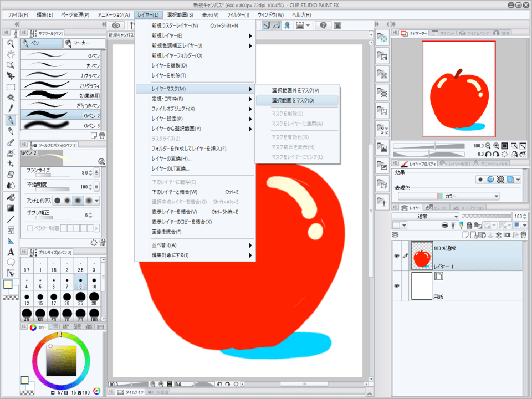Image resolution: width=532 pixels, height=399 pixels.
Task: Select the magnifier zoom tool
Action: click(x=11, y=43)
